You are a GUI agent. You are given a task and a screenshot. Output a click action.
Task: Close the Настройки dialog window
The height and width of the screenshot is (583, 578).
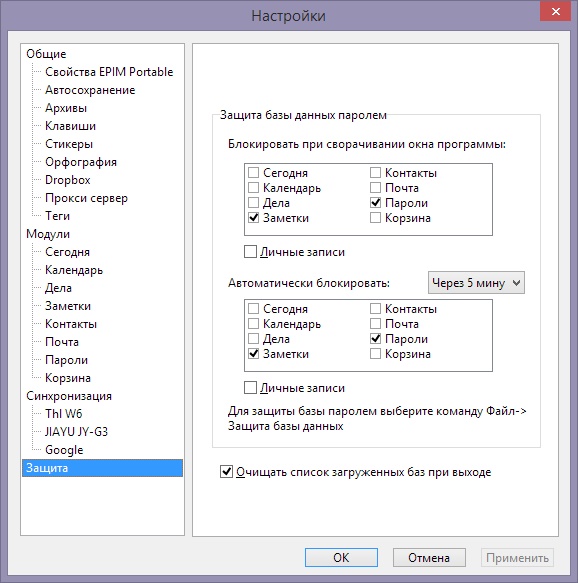tap(555, 12)
